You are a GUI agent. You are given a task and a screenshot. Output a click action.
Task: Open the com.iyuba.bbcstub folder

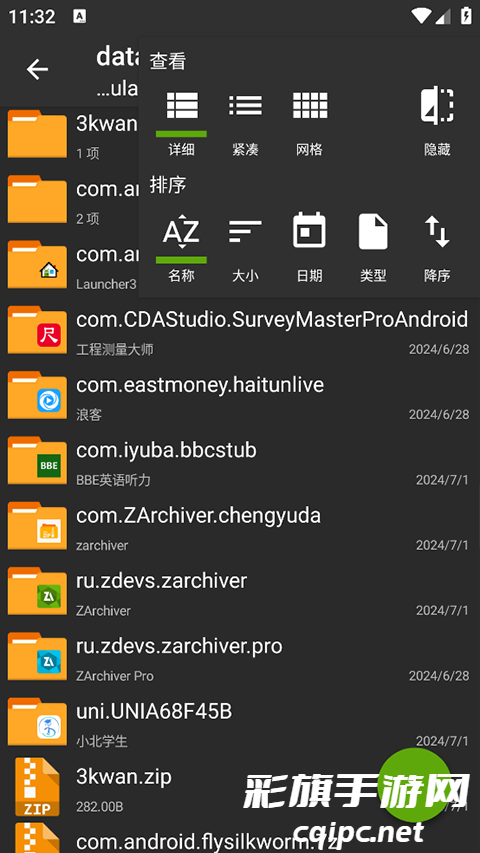pyautogui.click(x=240, y=462)
